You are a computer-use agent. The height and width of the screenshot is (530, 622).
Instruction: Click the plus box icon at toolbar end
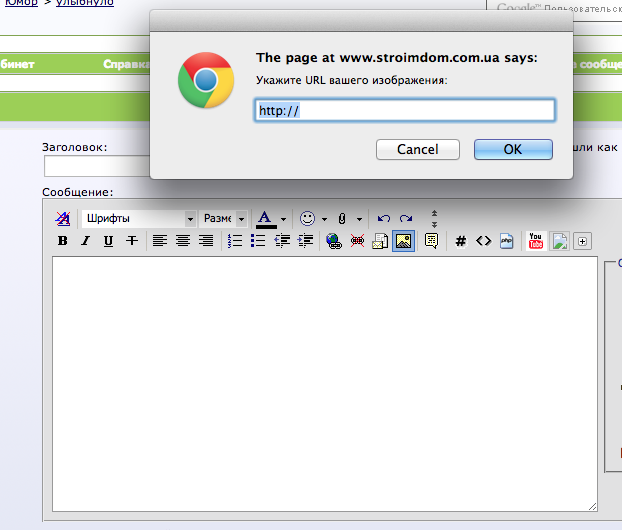[582, 241]
